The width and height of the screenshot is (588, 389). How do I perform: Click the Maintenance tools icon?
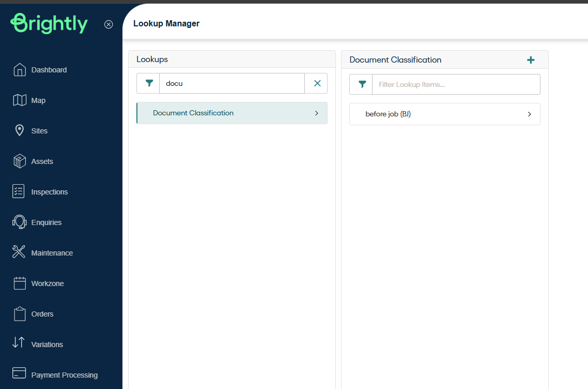coord(19,253)
